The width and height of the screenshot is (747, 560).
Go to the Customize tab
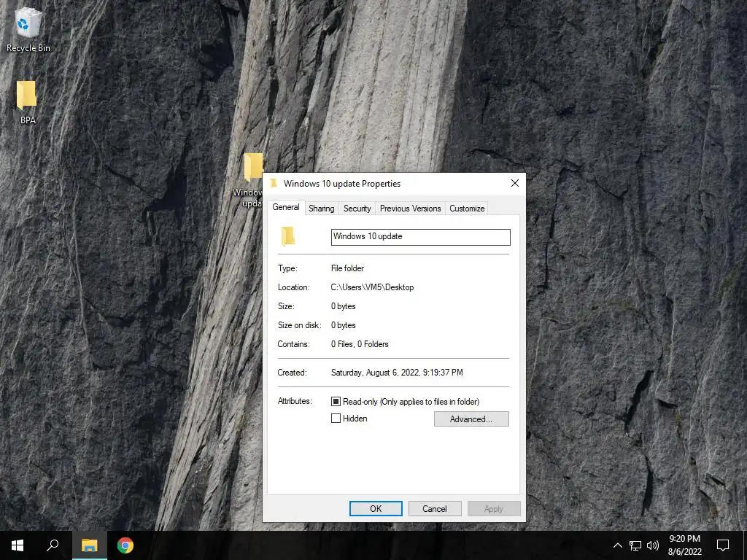(x=467, y=209)
